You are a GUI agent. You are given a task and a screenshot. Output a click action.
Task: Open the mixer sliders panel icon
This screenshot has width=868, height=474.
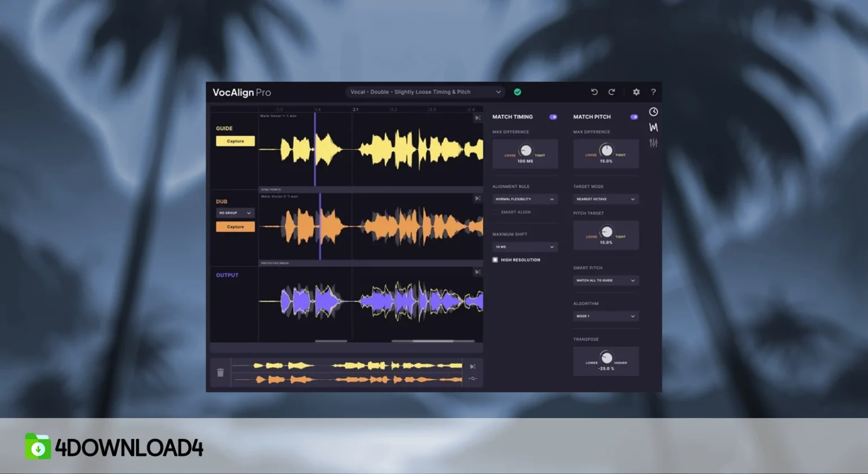(x=653, y=143)
